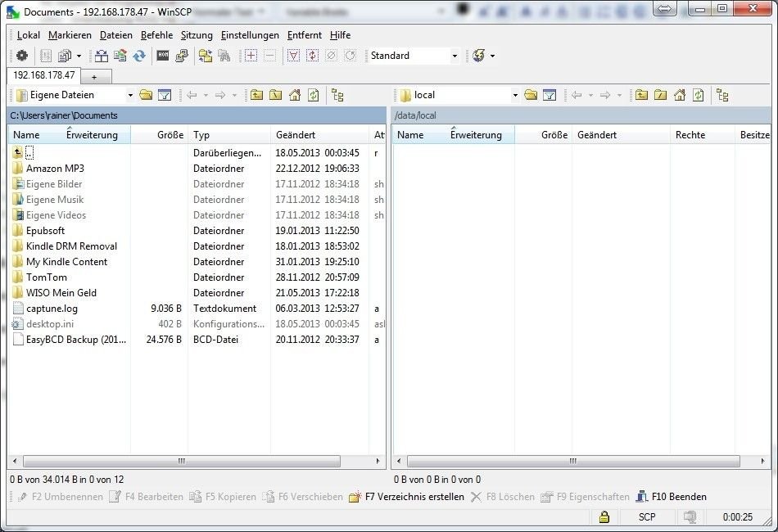Image resolution: width=778 pixels, height=532 pixels.
Task: Click the blue synchronize arrows icon
Action: 139,56
